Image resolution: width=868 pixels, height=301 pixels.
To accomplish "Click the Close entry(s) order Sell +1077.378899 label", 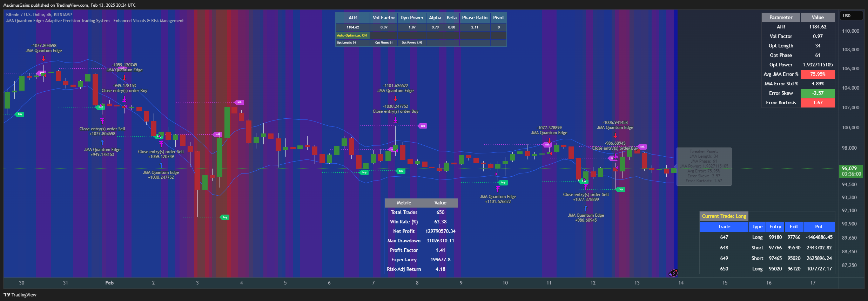I will coord(586,197).
